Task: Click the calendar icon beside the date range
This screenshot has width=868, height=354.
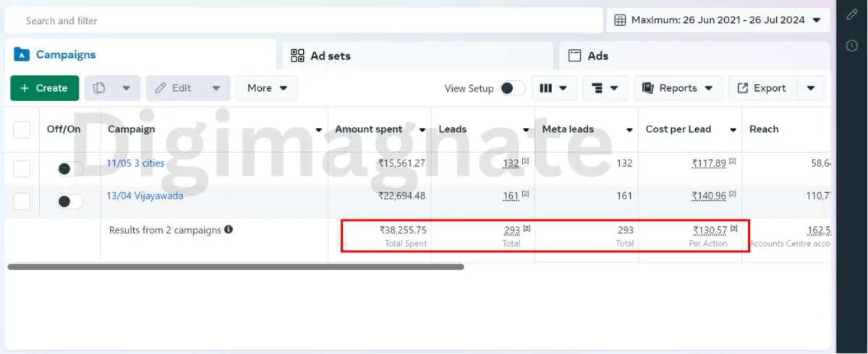Action: [620, 20]
